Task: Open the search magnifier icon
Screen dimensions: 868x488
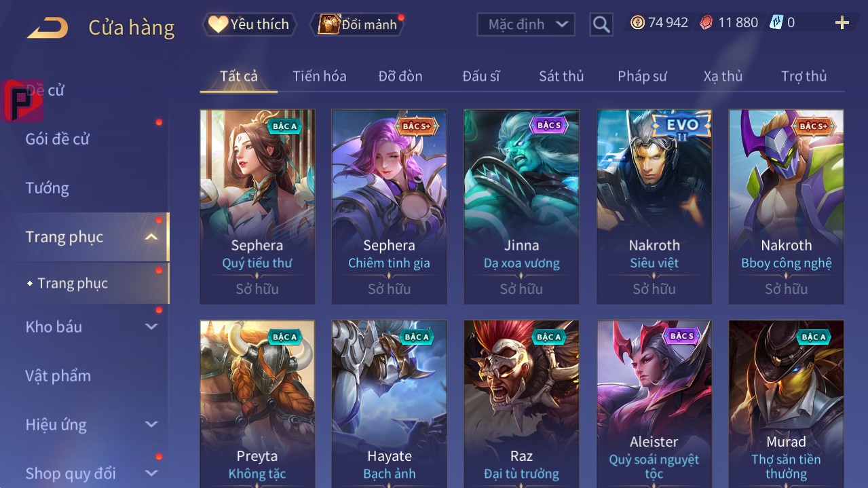Action: pos(601,24)
